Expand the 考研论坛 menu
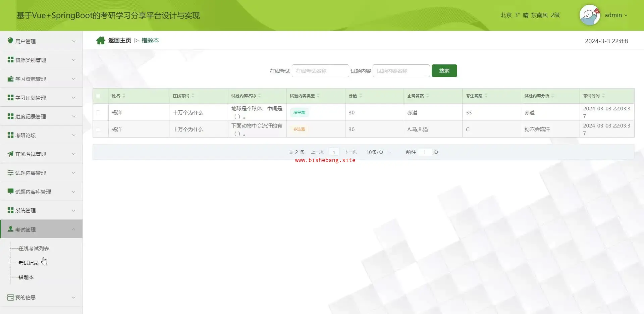The width and height of the screenshot is (644, 314). (41, 135)
